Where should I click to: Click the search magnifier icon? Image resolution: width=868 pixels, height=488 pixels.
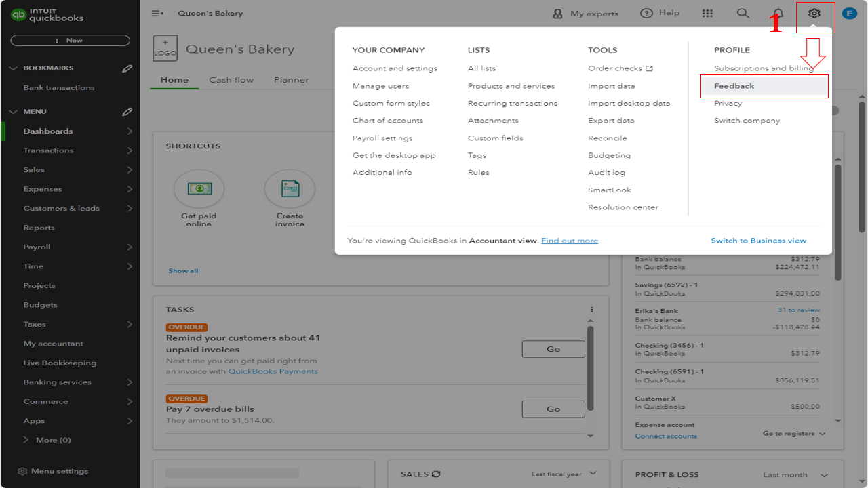pyautogui.click(x=743, y=14)
